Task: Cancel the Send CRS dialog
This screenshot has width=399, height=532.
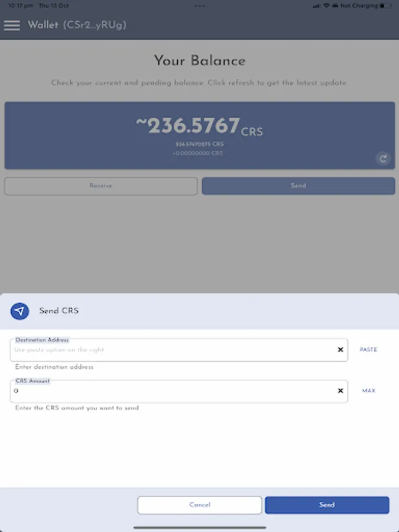Action: pyautogui.click(x=200, y=505)
